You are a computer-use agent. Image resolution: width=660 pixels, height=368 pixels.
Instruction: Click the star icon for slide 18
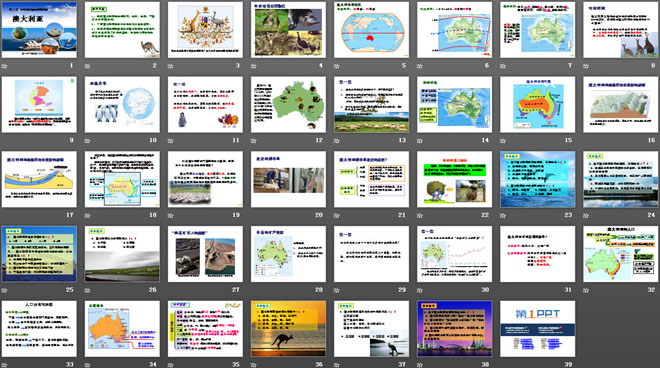[88, 216]
